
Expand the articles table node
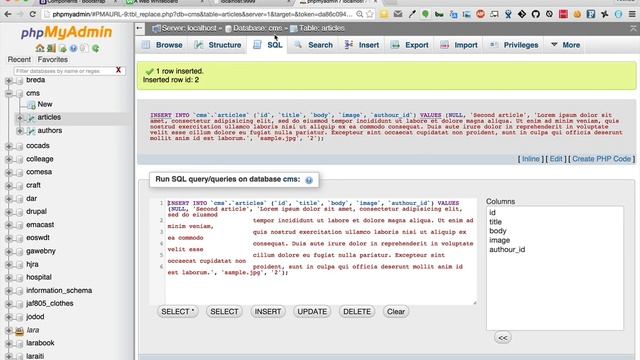point(19,118)
